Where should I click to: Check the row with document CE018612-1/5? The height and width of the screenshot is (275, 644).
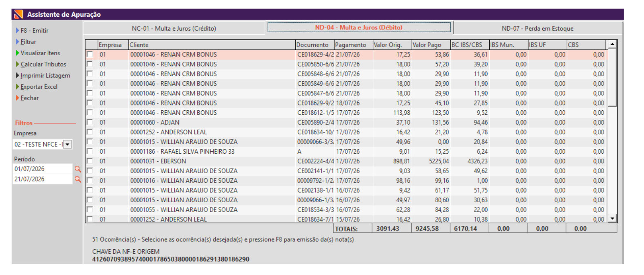pos(90,113)
